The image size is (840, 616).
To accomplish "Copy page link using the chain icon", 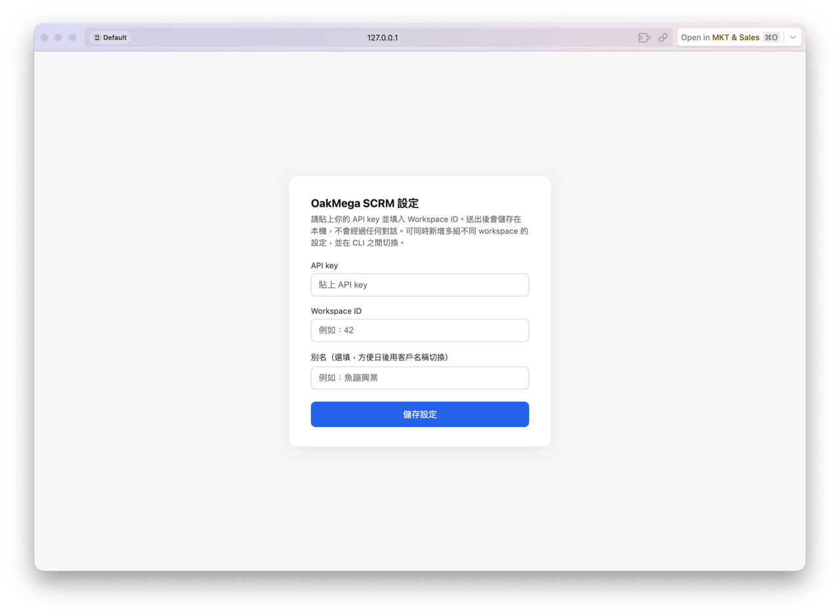I will click(663, 38).
